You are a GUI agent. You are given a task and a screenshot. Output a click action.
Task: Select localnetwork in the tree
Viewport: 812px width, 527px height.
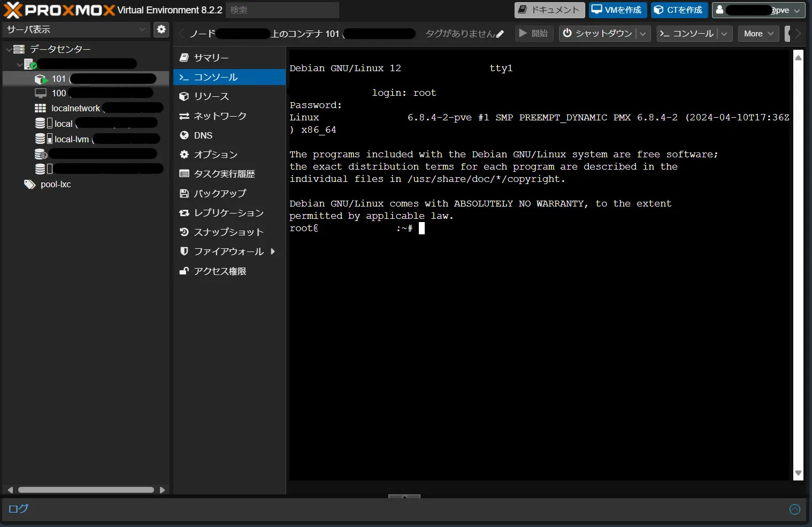pos(86,108)
